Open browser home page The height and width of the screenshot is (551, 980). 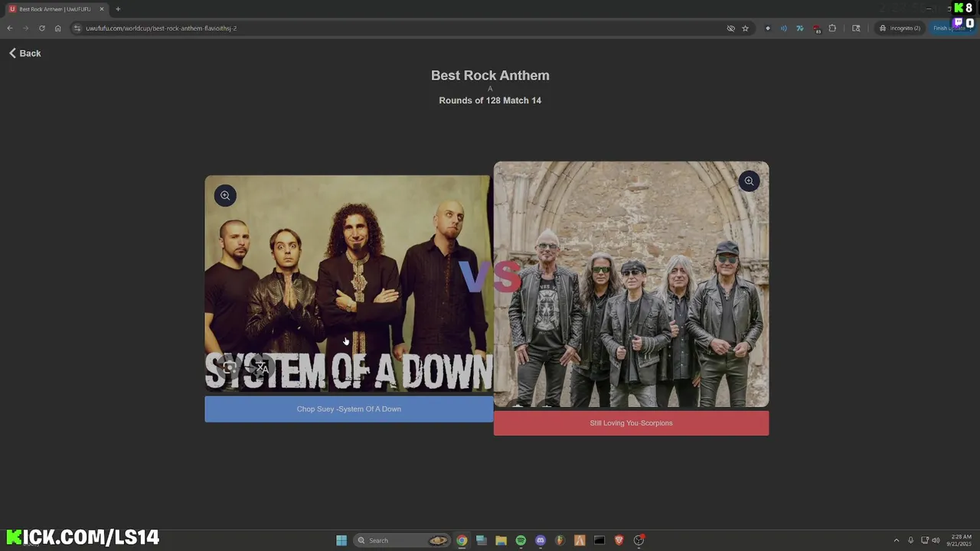pos(57,28)
